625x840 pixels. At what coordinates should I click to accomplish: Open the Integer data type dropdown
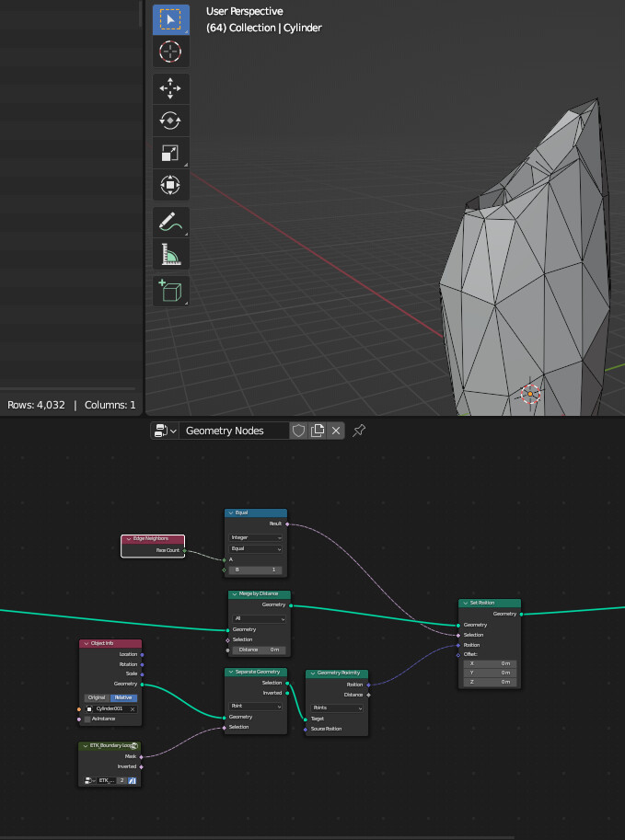click(x=255, y=538)
